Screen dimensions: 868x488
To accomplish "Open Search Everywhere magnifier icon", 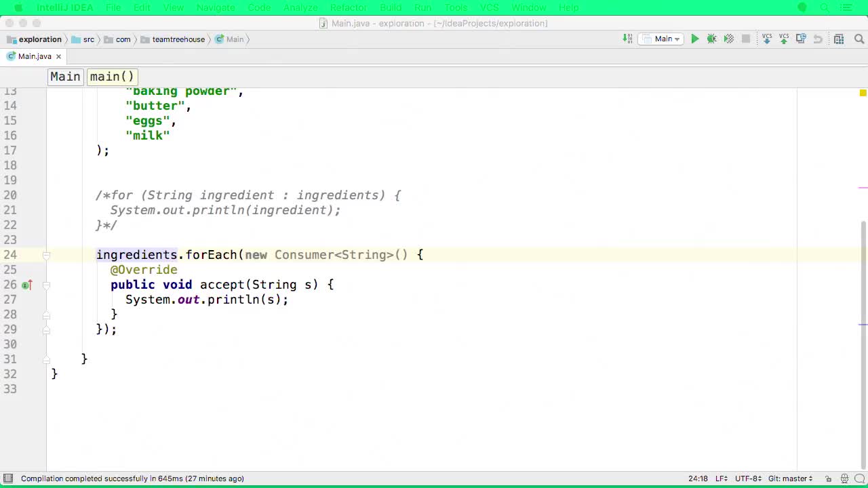I will pyautogui.click(x=859, y=39).
